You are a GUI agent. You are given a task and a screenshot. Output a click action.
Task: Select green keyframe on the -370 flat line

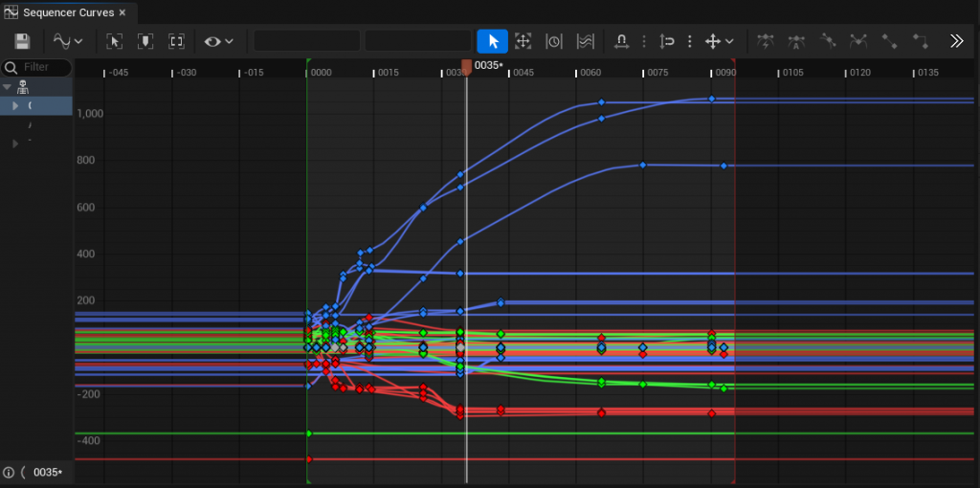coord(309,433)
